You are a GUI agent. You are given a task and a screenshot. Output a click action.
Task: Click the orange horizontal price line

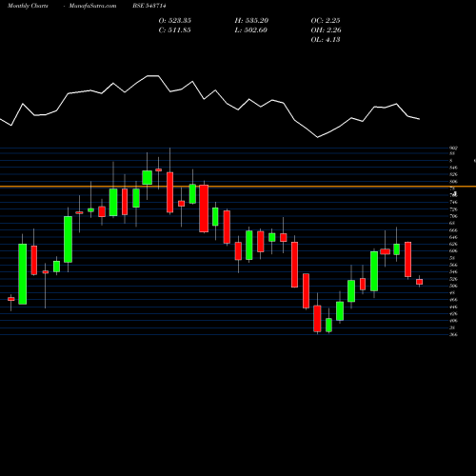238,187
